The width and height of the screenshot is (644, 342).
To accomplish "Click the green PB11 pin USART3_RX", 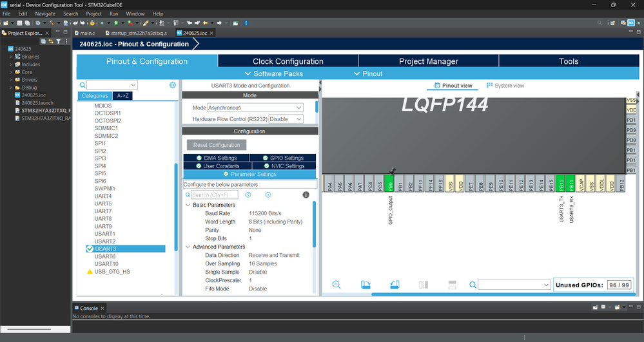I will [x=571, y=184].
